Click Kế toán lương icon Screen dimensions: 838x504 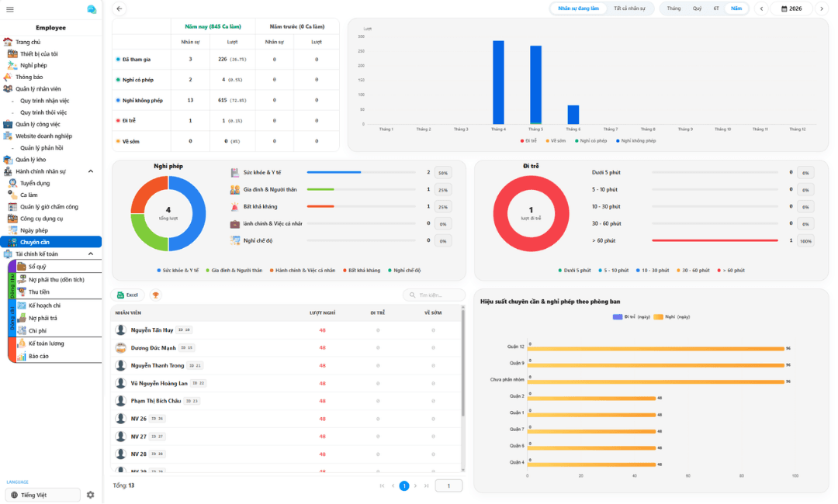pyautogui.click(x=22, y=343)
